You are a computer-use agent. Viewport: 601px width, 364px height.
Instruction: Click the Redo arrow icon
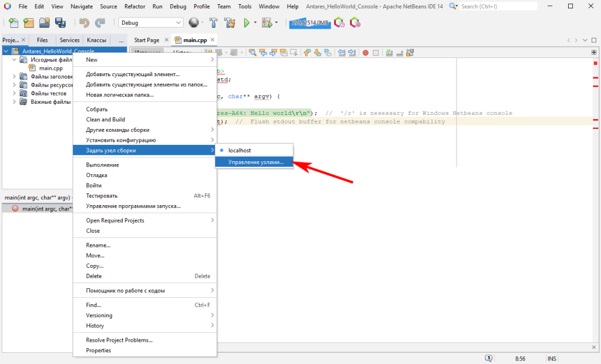pyautogui.click(x=100, y=23)
